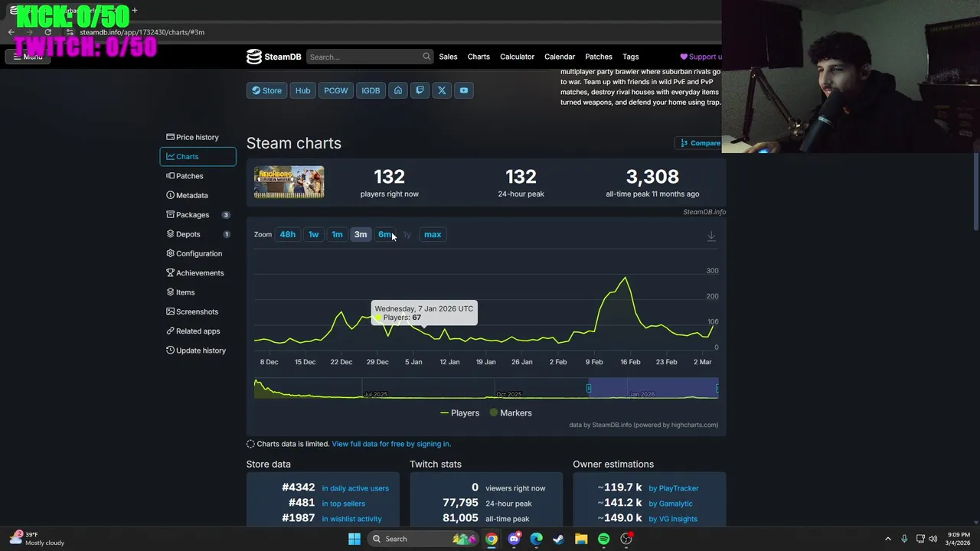Open the PCGW link button
This screenshot has width=980, height=551.
click(335, 90)
